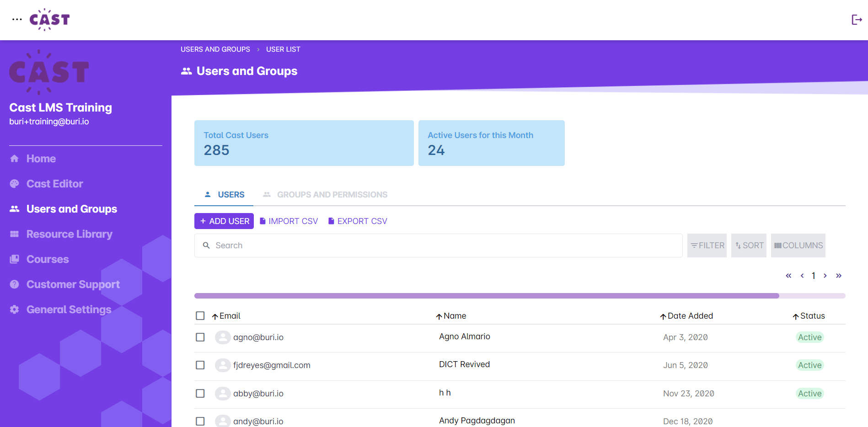Click the Home house icon in the sidebar
The height and width of the screenshot is (427, 868).
point(15,159)
